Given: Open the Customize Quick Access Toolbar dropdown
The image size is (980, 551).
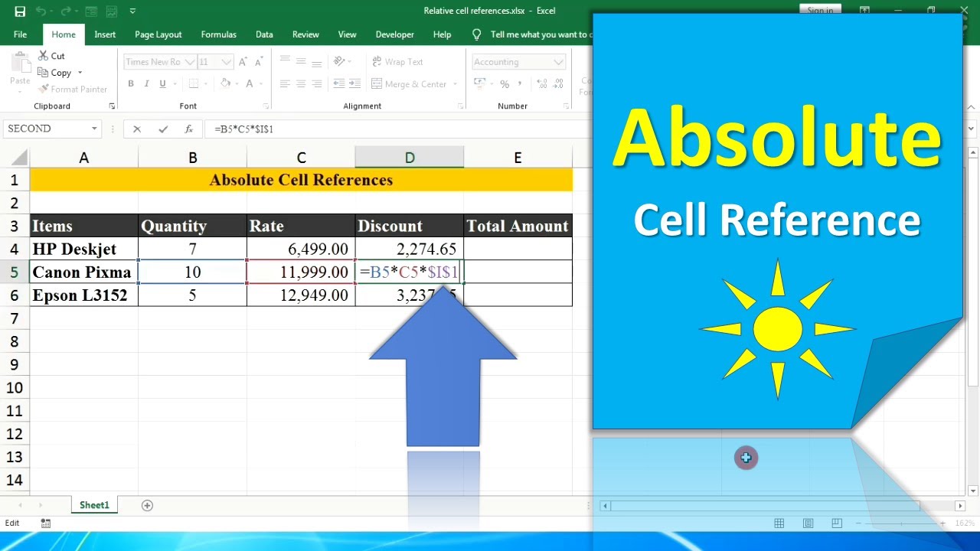Looking at the screenshot, I should [132, 11].
